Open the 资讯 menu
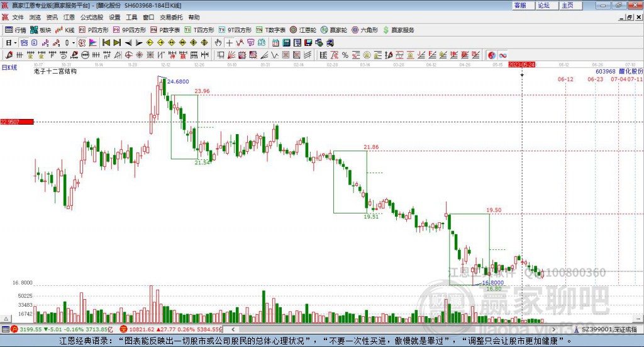Image resolution: width=644 pixels, height=347 pixels. tap(52, 17)
